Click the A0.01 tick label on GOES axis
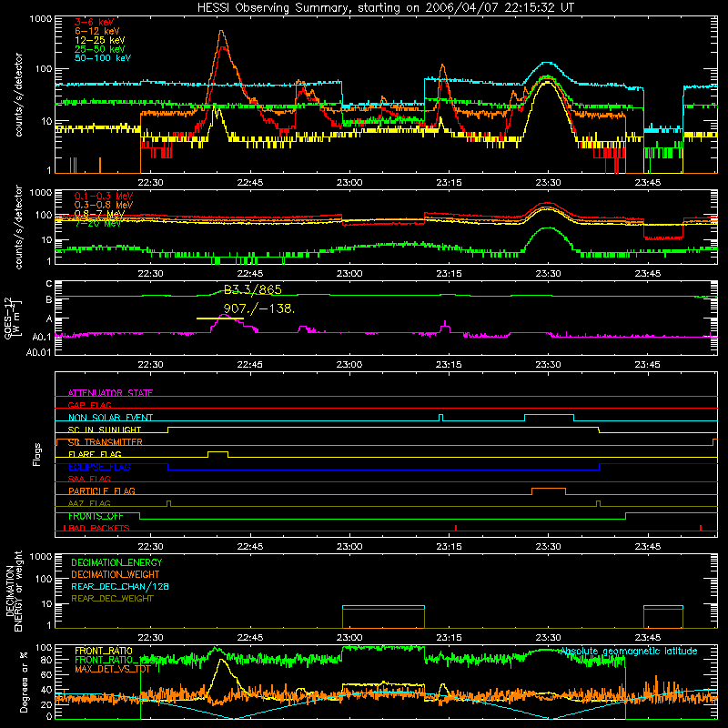This screenshot has height=728, width=728. [x=39, y=352]
